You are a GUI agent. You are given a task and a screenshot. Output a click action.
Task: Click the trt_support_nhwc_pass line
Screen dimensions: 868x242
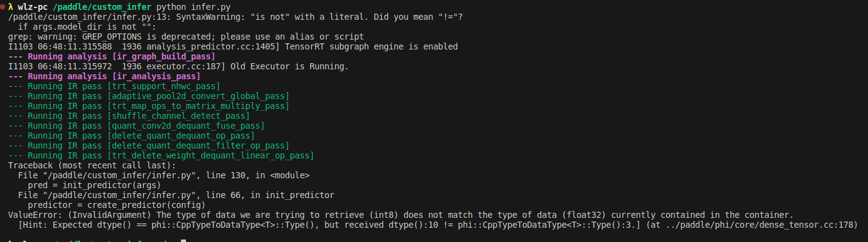click(114, 87)
